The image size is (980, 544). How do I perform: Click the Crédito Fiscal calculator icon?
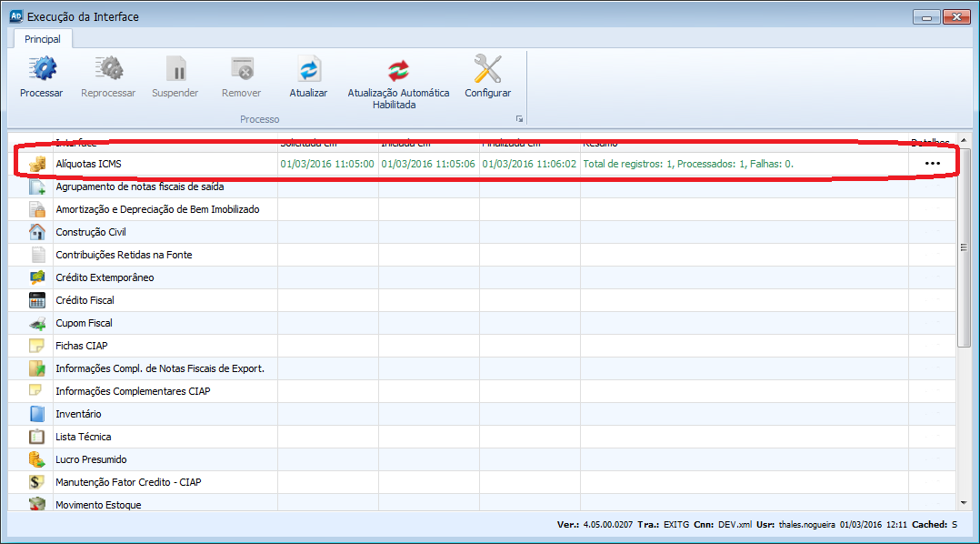click(37, 300)
